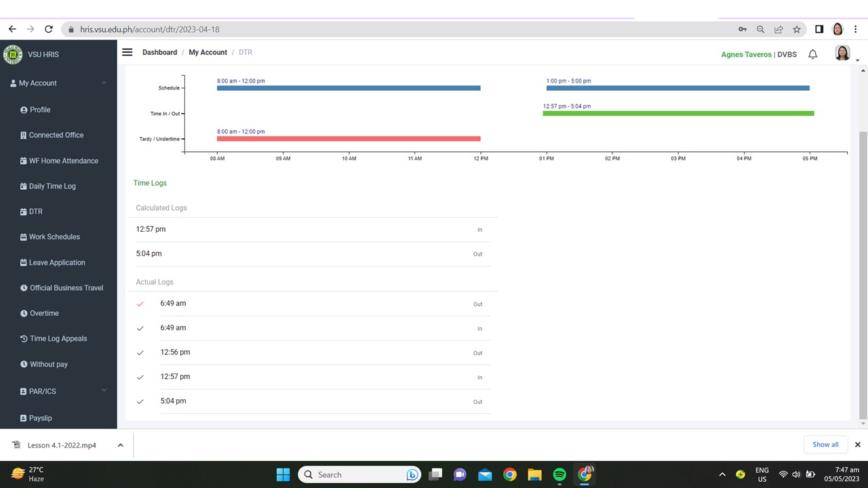The height and width of the screenshot is (488, 868).
Task: Click the browser address bar URL
Action: coord(149,29)
